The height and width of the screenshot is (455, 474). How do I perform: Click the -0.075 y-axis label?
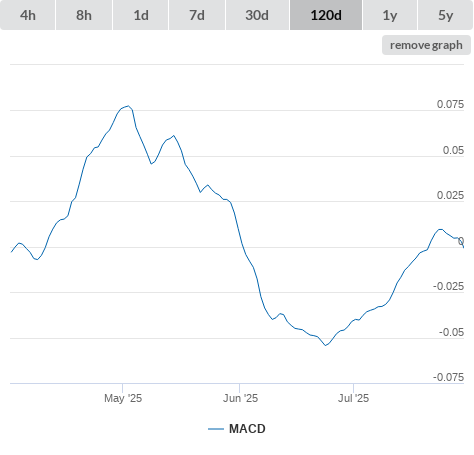pyautogui.click(x=448, y=377)
